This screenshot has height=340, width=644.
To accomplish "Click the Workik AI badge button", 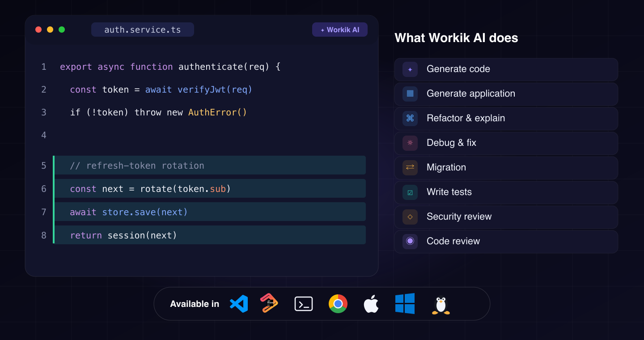I will click(340, 30).
